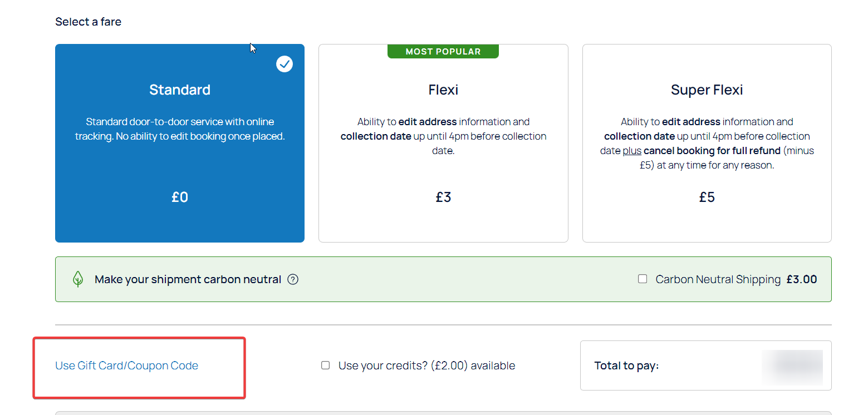Pick the Super Flexi fare heading
The width and height of the screenshot is (868, 415).
(x=707, y=90)
